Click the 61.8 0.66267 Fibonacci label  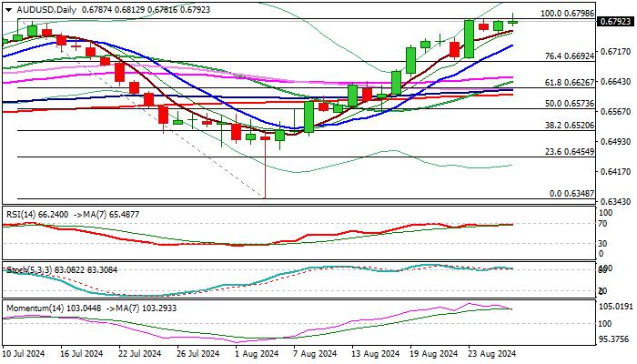click(x=569, y=83)
